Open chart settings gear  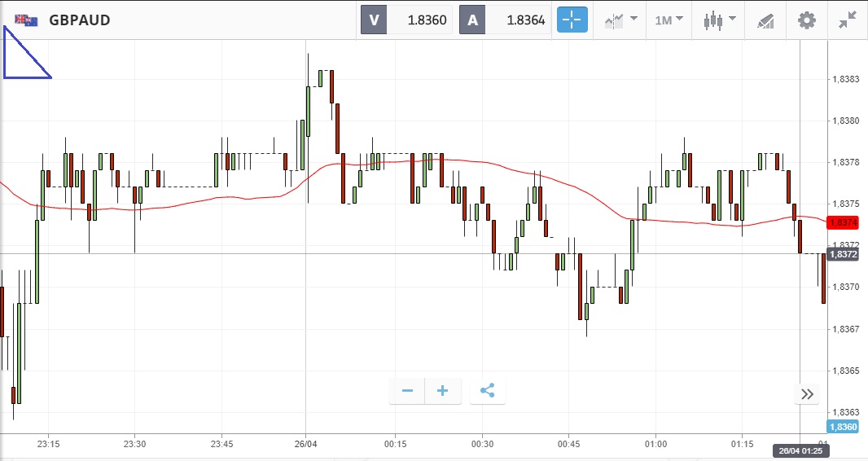(806, 20)
